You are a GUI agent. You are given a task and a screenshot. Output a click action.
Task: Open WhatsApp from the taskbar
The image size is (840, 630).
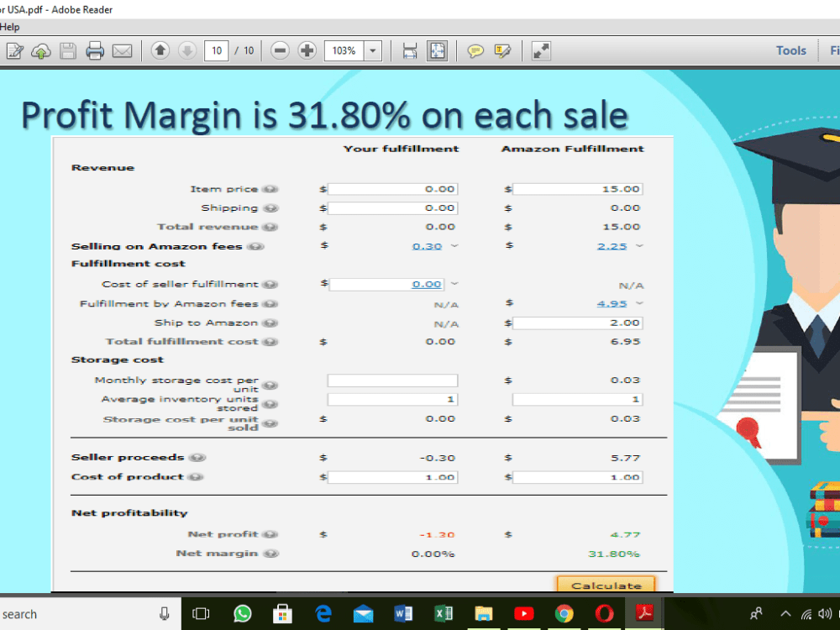coord(242,614)
